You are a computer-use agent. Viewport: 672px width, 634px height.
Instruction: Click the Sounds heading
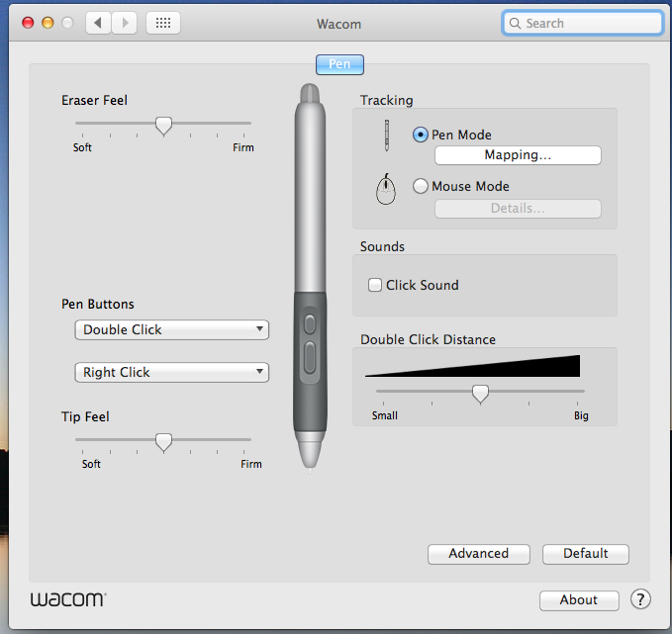point(382,246)
